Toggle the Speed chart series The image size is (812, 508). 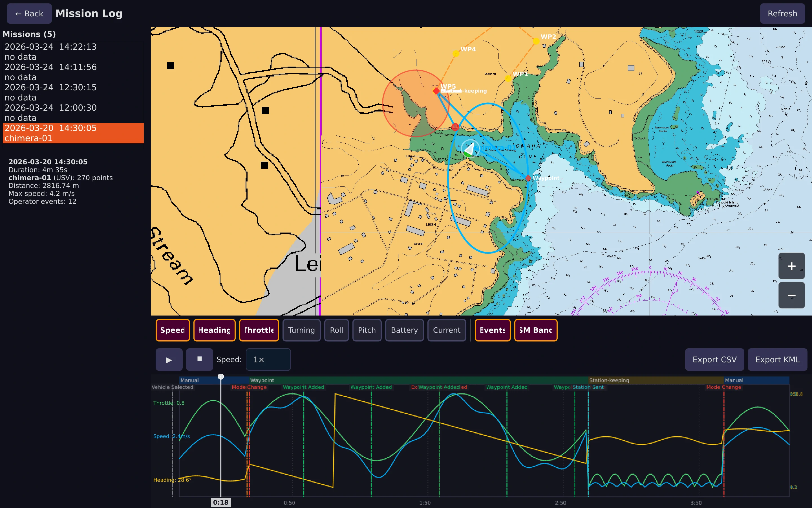click(173, 330)
